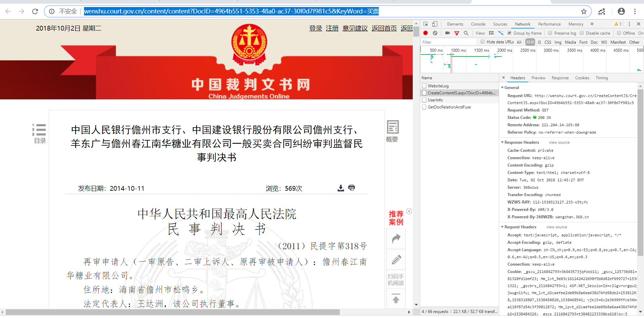Click 扫码手机阅读 QR reading button

click(x=396, y=280)
